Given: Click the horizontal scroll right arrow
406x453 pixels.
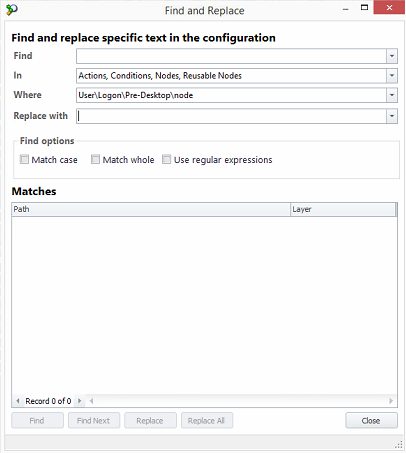Looking at the screenshot, I should (x=391, y=401).
